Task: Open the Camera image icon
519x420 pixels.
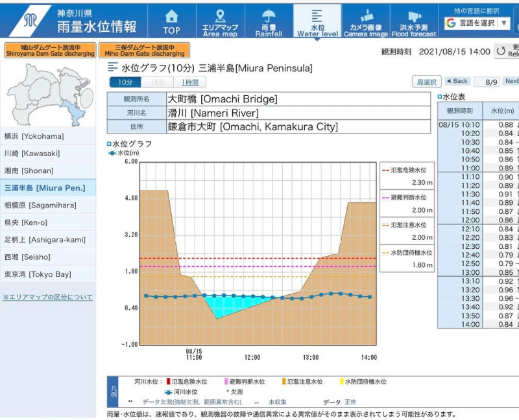Action: click(x=366, y=17)
